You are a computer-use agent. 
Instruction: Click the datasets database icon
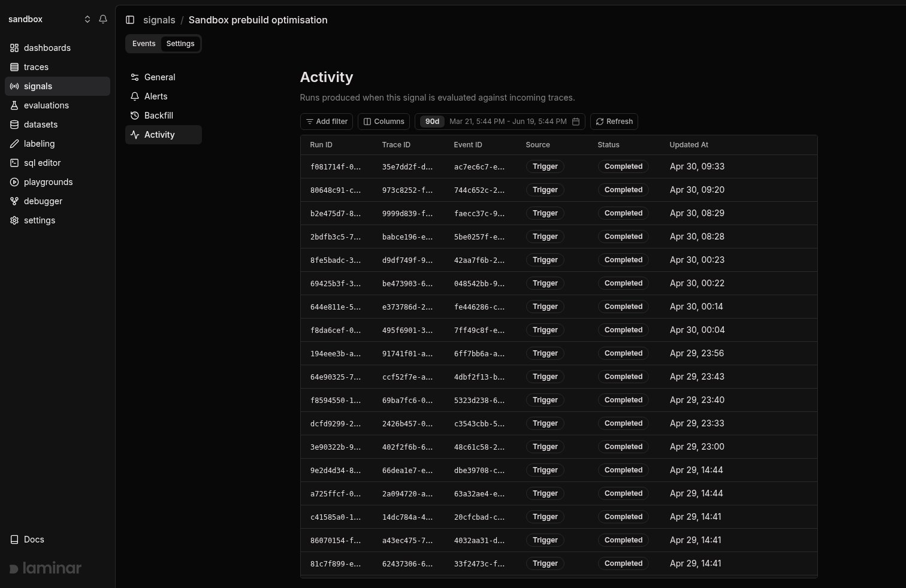(x=14, y=125)
